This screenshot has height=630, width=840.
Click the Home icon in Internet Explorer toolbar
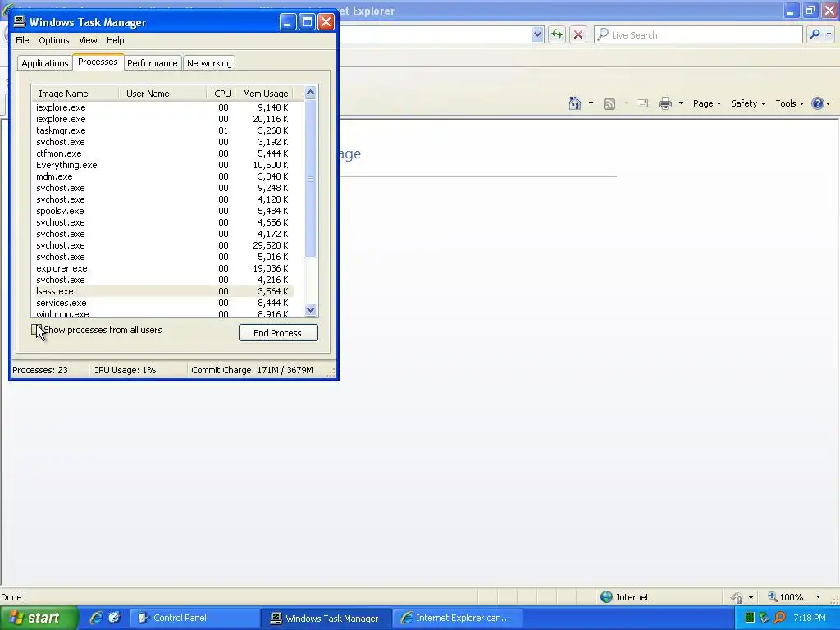click(575, 103)
